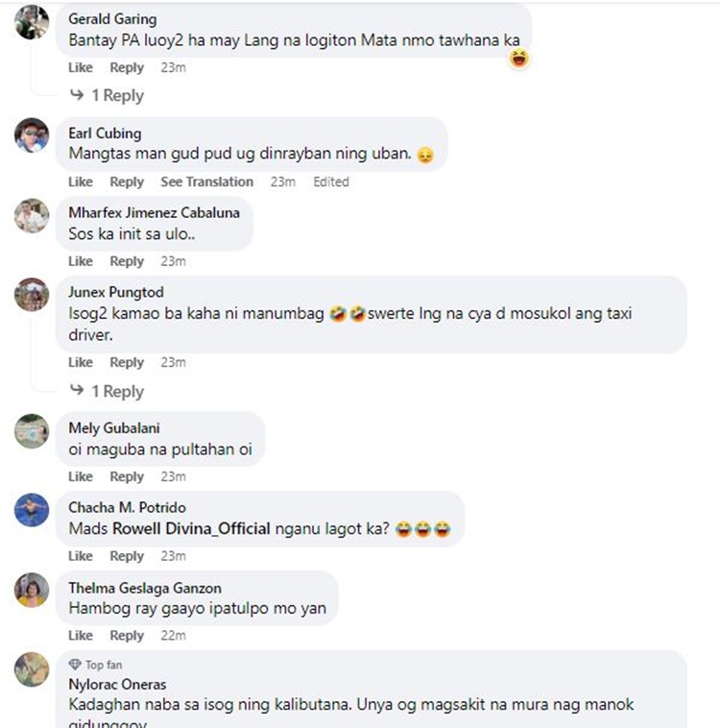This screenshot has width=720, height=728.
Task: Click Mely Gubalani's profile picture
Action: click(32, 431)
